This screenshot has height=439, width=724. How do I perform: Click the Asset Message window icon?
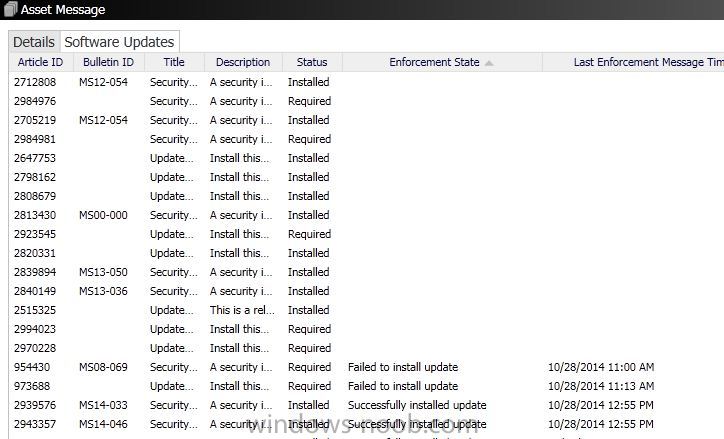(10, 9)
